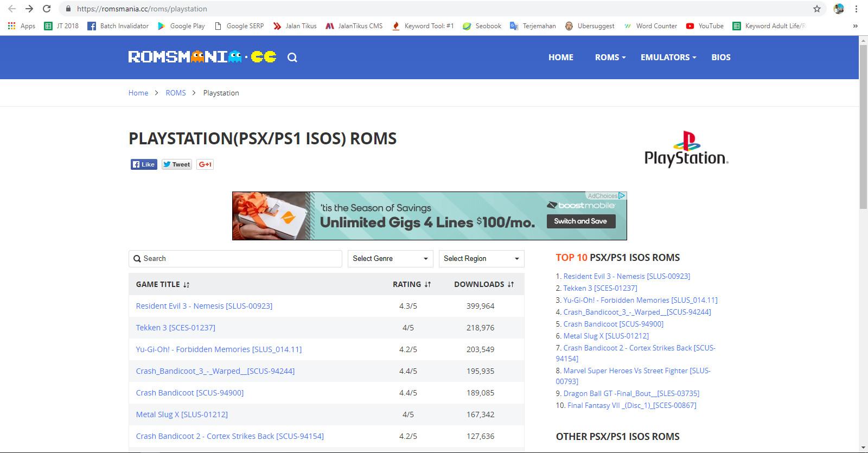Screen dimensions: 868x453
Task: Open the JT 2018 bookmark
Action: [61, 26]
